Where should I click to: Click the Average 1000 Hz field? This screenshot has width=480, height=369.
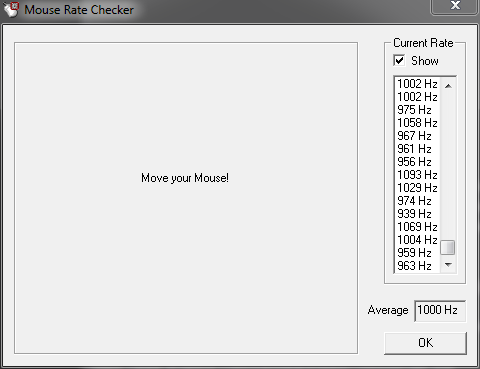tap(440, 311)
